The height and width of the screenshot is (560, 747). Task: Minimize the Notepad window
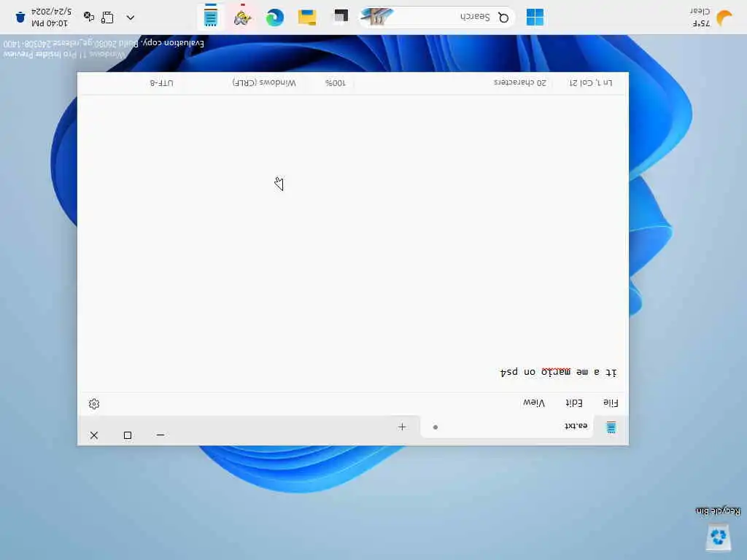[160, 435]
